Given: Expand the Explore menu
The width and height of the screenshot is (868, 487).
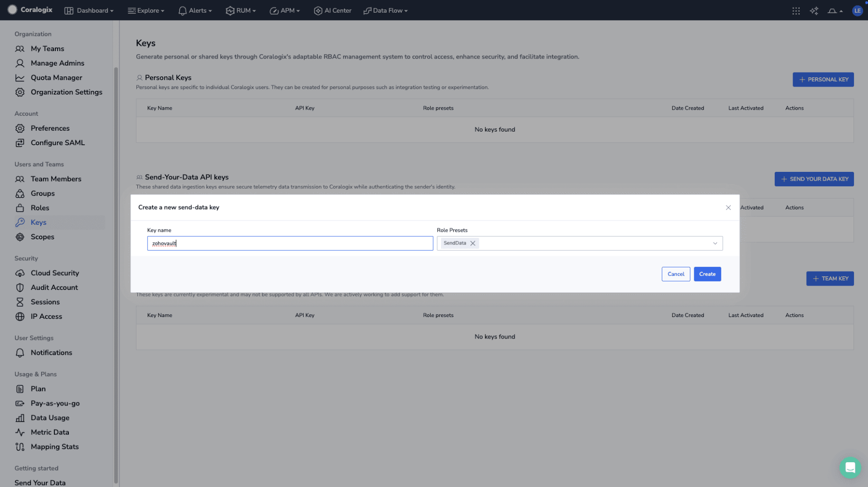Looking at the screenshot, I should (x=146, y=10).
